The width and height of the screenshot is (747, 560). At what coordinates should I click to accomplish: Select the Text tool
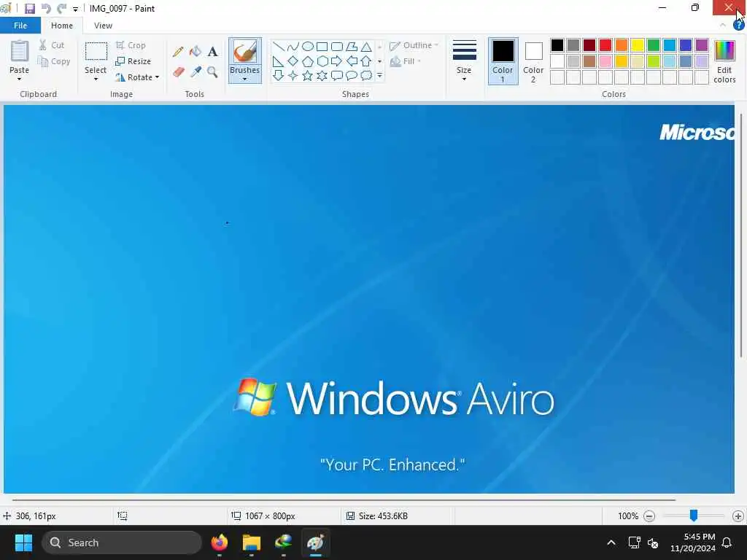pos(212,52)
